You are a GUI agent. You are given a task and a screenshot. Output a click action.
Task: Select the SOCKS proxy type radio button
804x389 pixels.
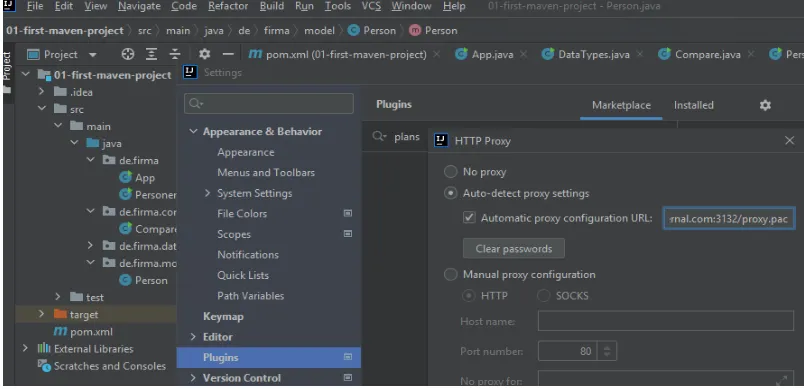click(544, 296)
